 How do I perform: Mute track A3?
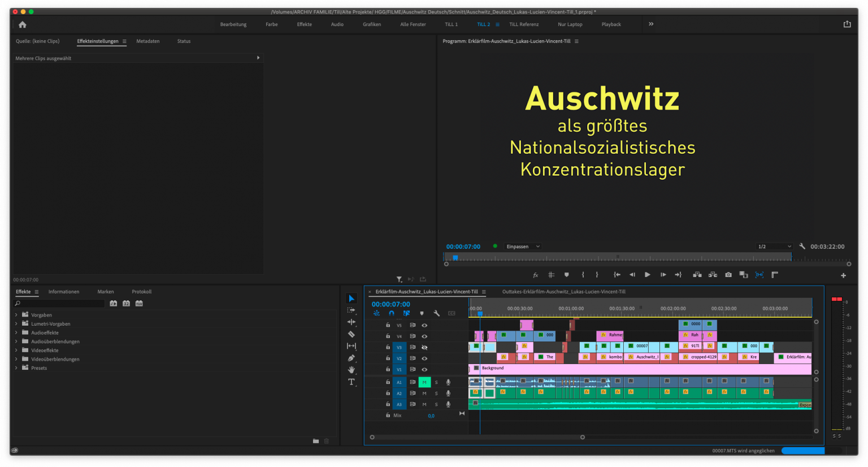coord(424,404)
